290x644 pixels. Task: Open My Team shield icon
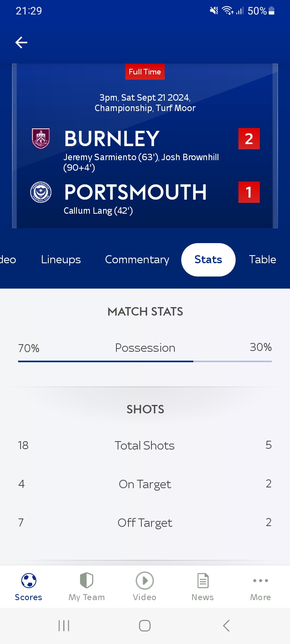[87, 581]
